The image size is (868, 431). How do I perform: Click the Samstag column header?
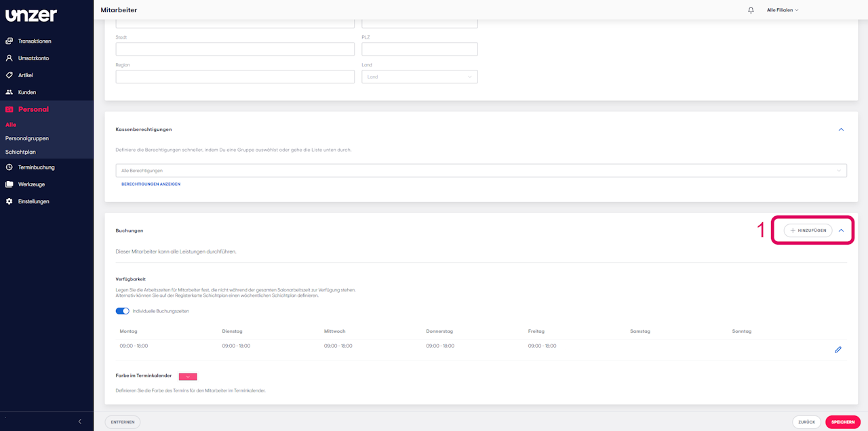(x=640, y=331)
